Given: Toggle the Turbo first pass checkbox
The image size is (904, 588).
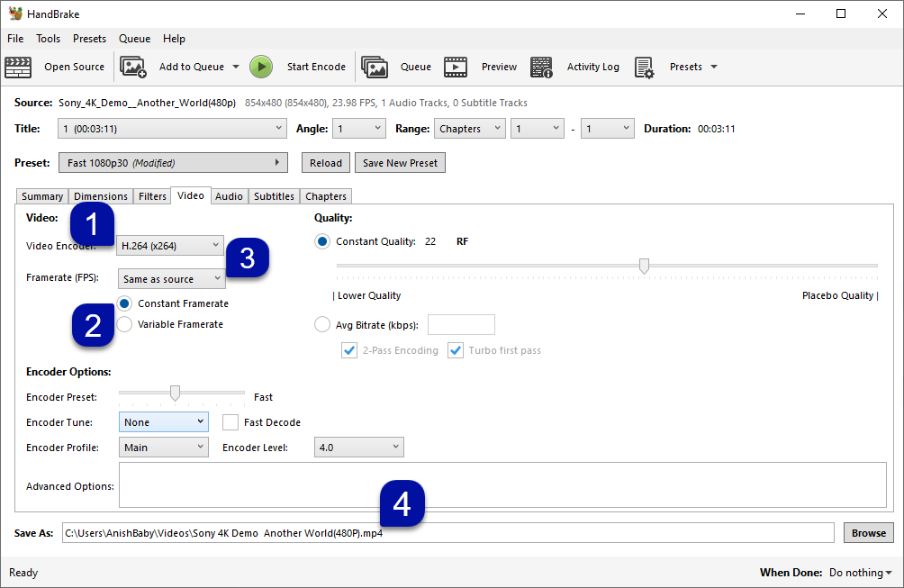Looking at the screenshot, I should tap(456, 350).
